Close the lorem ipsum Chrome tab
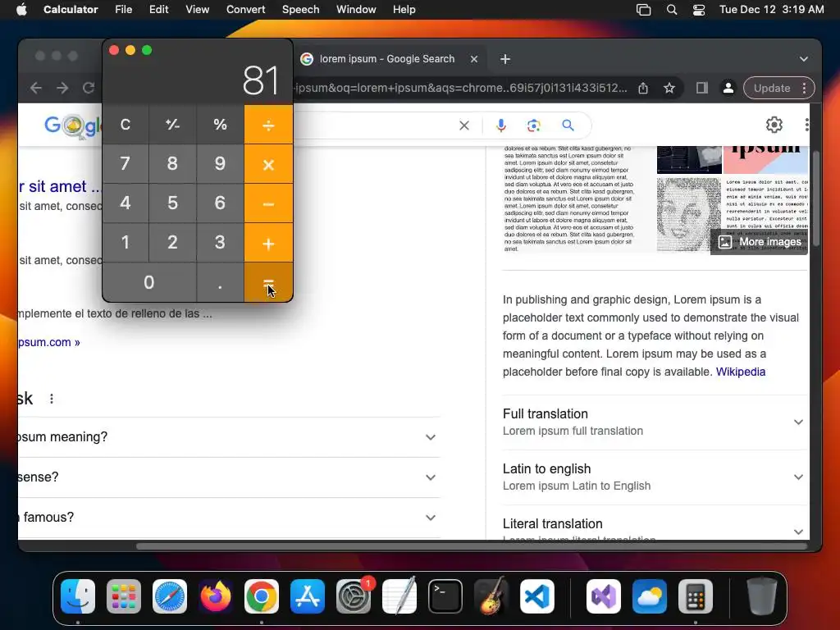The image size is (840, 630). coord(474,59)
